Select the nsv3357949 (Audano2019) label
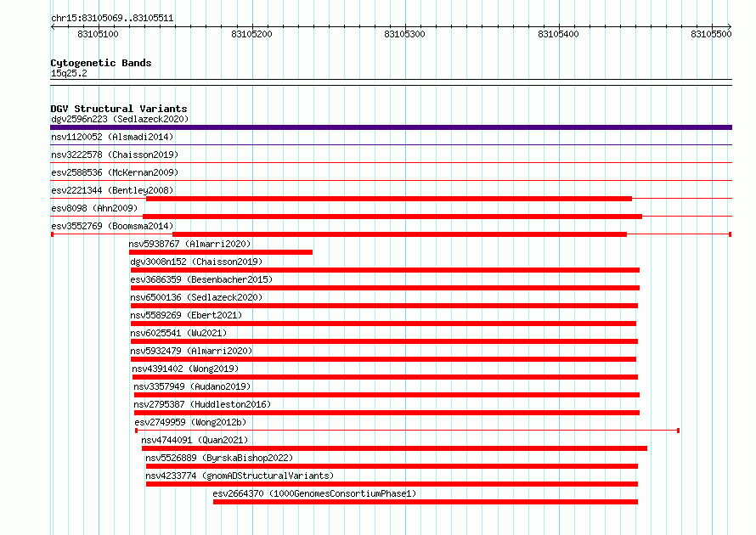The image size is (756, 535). 192,386
